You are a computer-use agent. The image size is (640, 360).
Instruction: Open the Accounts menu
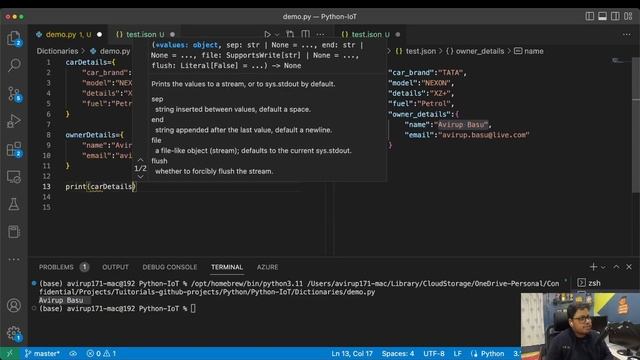14,305
